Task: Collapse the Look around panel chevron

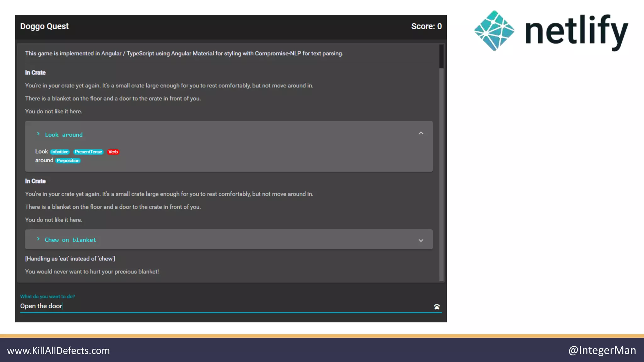Action: tap(421, 133)
